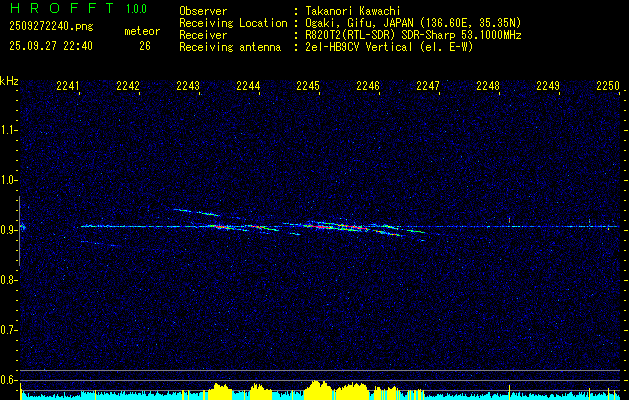Click the 2245 time marker
Image resolution: width=629 pixels, height=400 pixels.
coord(308,86)
